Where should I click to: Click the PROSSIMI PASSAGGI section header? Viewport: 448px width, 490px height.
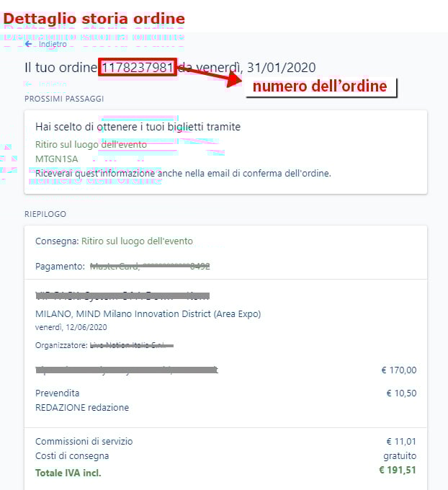pos(64,99)
